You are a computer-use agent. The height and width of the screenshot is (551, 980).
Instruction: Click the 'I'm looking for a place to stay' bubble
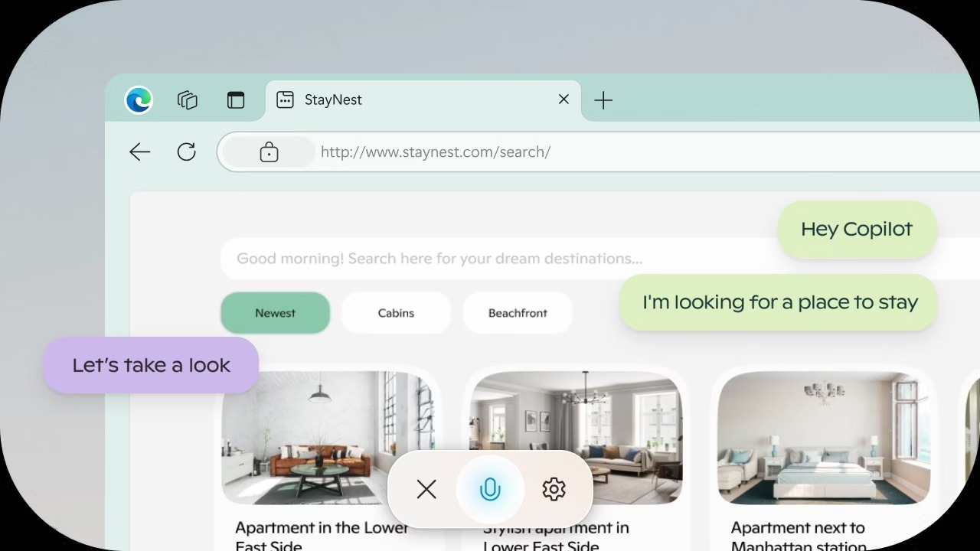(x=778, y=302)
